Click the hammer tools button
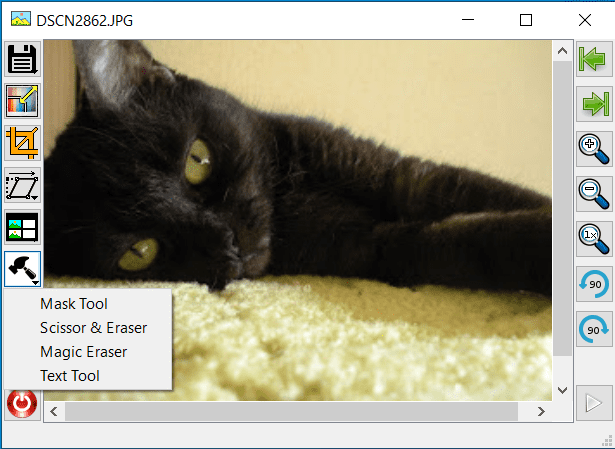 [x=22, y=269]
